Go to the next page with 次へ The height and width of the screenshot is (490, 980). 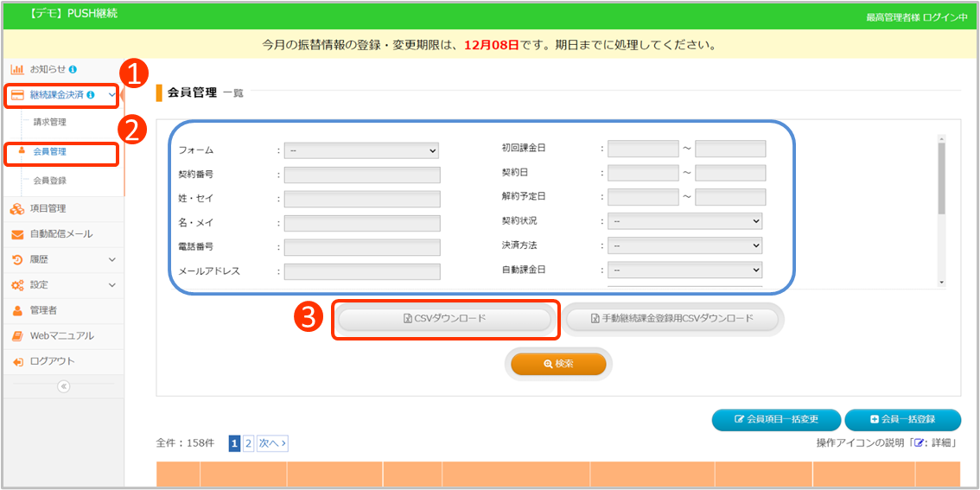pos(272,443)
